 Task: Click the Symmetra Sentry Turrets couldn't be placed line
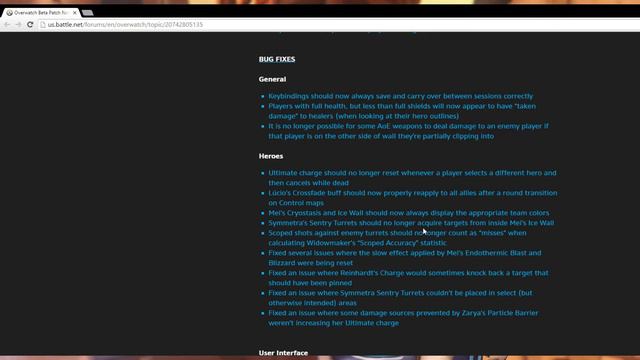(x=400, y=298)
